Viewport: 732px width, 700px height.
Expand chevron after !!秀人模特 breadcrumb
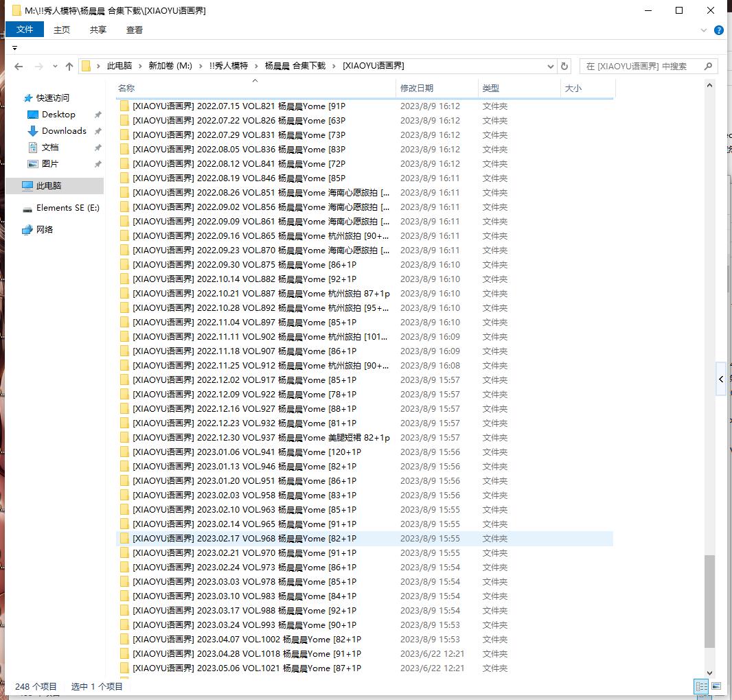tap(256, 67)
